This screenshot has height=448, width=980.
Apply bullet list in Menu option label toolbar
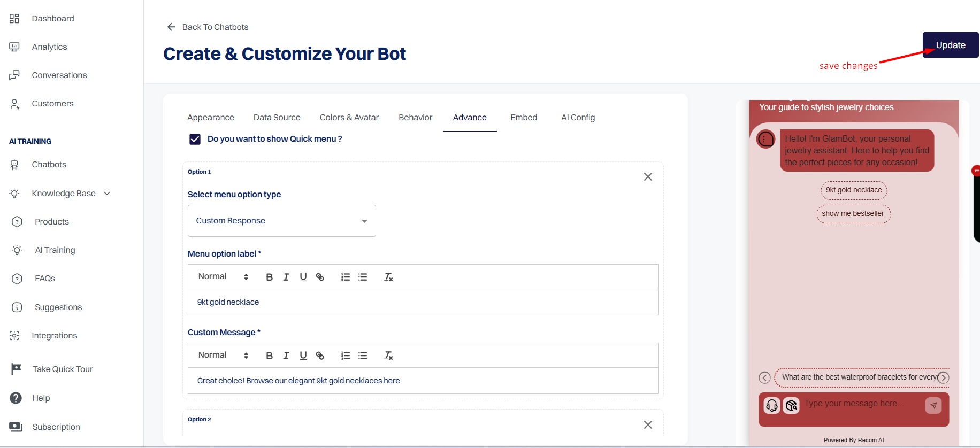click(363, 277)
